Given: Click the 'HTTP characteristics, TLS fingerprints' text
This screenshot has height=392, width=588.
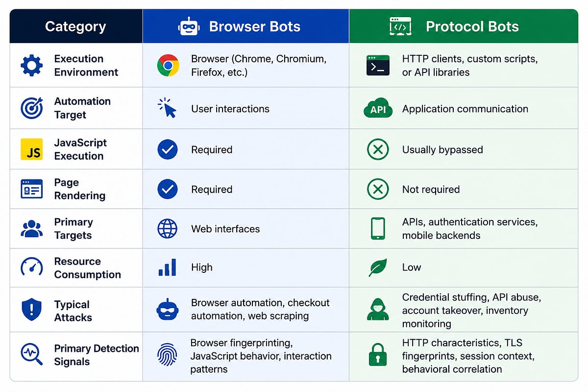Looking at the screenshot, I should (x=468, y=356).
